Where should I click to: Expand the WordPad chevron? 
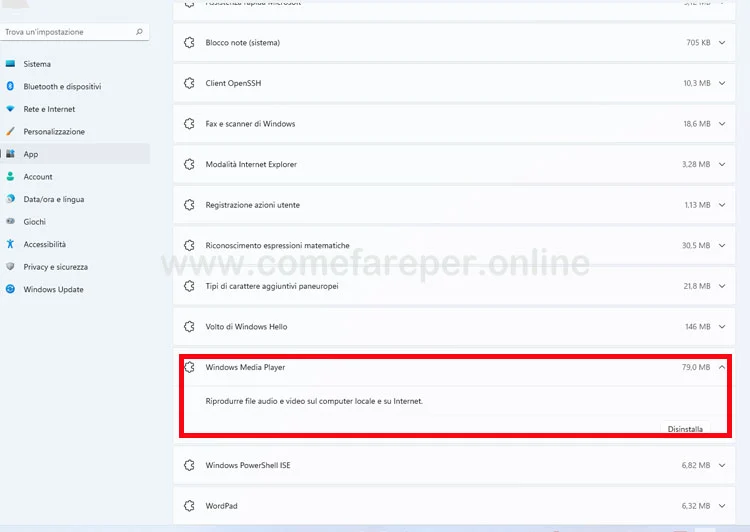[x=722, y=506]
